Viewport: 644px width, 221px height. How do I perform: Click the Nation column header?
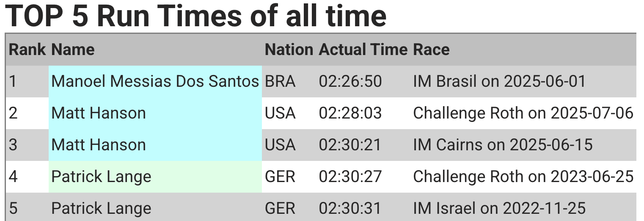pos(289,50)
